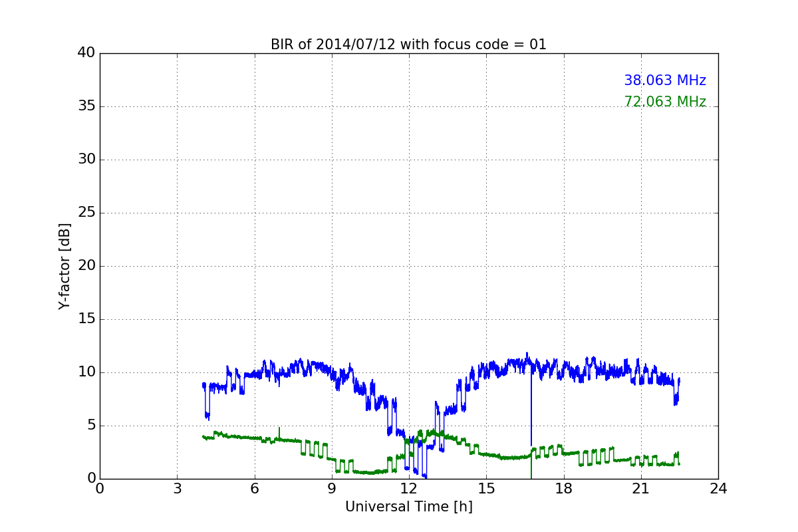Click the Universal Time [h] axis label
The image size is (798, 532).
click(x=408, y=507)
